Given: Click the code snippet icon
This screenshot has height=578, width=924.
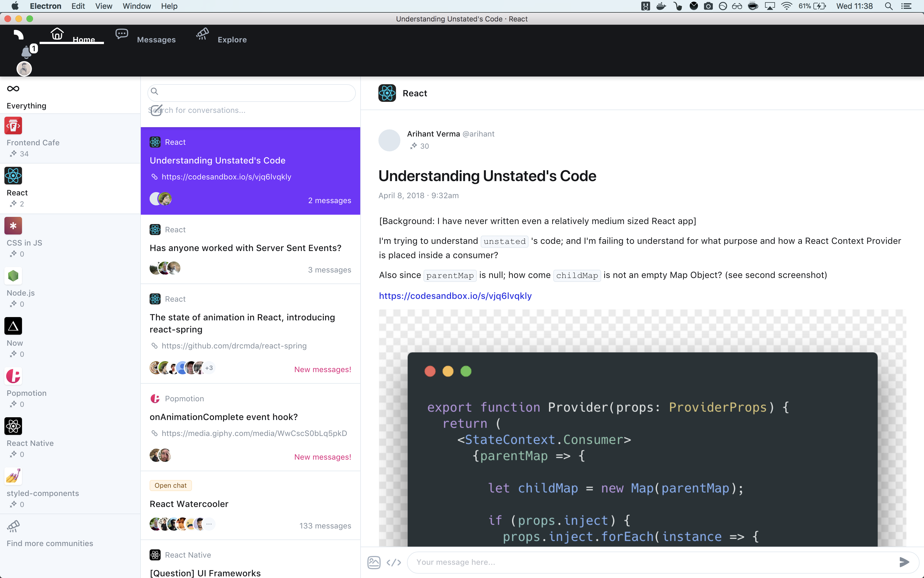Looking at the screenshot, I should click(x=394, y=562).
